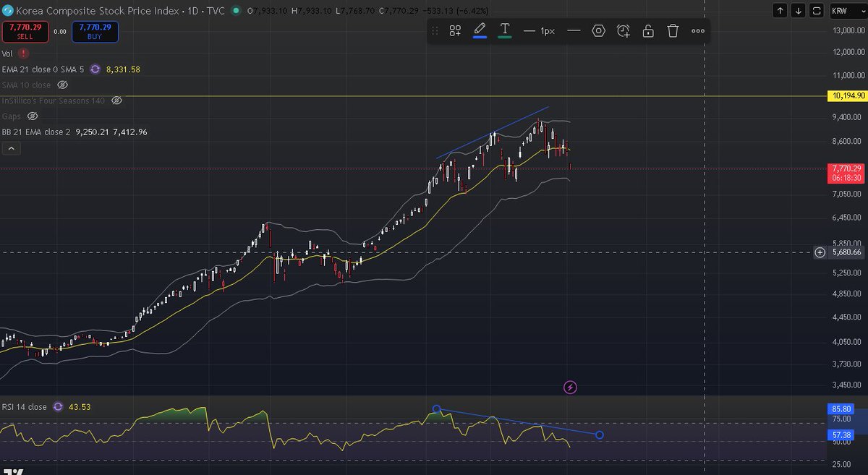868x475 pixels.
Task: Add alert for the selected drawing
Action: point(624,30)
